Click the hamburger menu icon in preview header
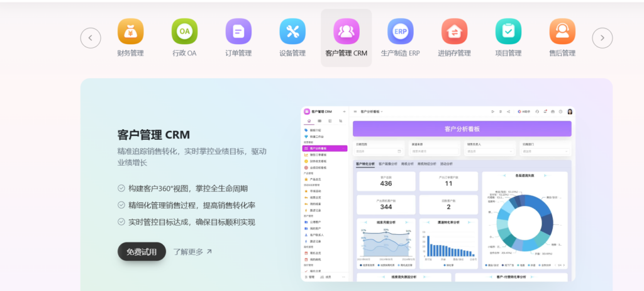644x291 pixels. [355, 111]
